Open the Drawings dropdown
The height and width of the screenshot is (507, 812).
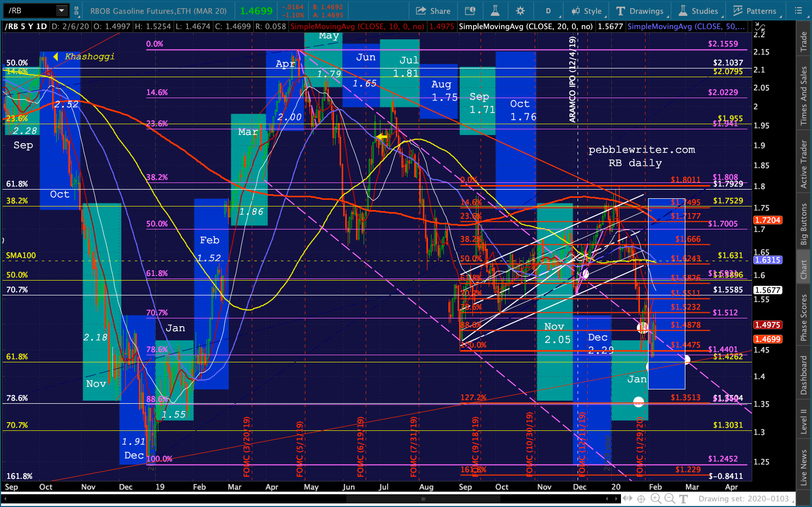coord(640,11)
